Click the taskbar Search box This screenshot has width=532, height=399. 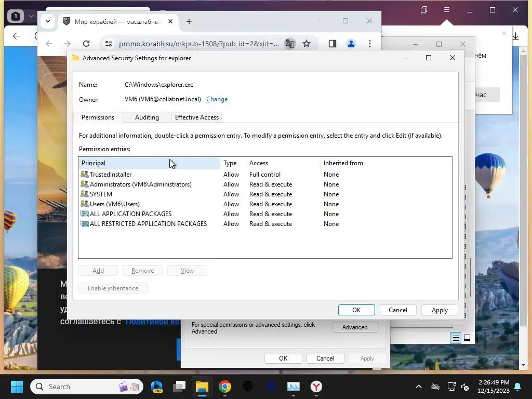tap(87, 387)
